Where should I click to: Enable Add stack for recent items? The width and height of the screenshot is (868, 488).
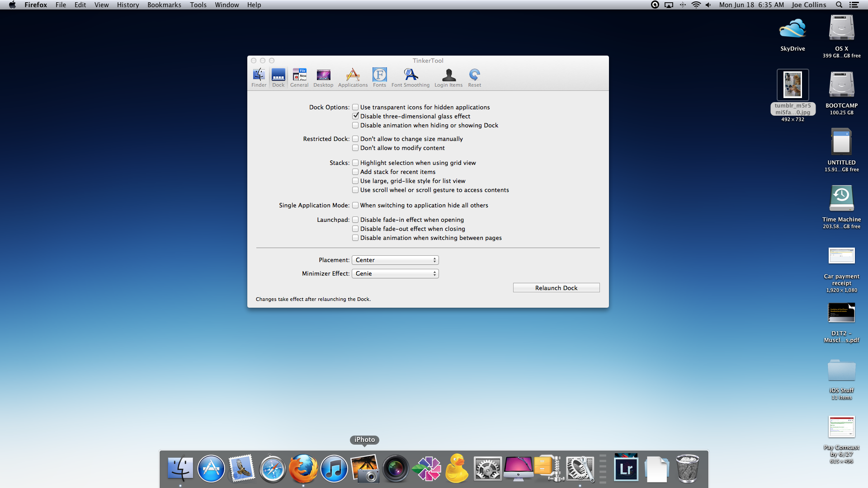click(x=355, y=172)
